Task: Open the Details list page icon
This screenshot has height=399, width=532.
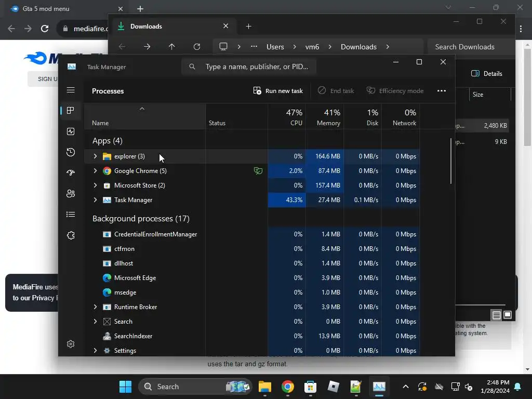Action: point(71,215)
